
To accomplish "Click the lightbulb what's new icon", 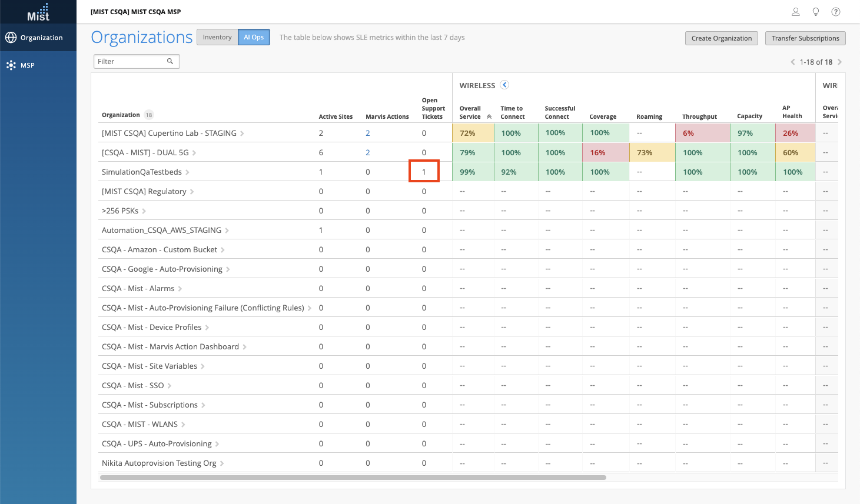I will pos(816,12).
